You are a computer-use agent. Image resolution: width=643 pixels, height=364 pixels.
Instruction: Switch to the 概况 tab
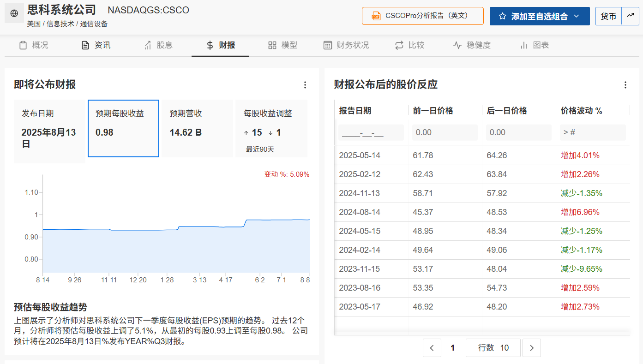33,45
